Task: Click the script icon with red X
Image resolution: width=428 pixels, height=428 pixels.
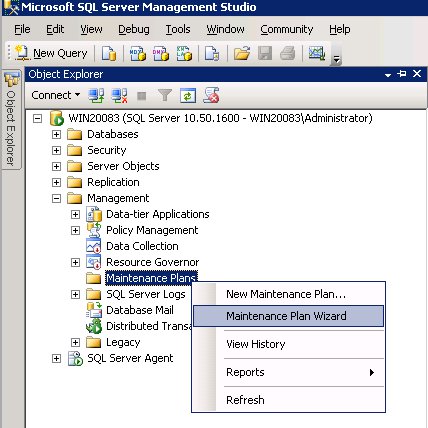Action: [211, 95]
